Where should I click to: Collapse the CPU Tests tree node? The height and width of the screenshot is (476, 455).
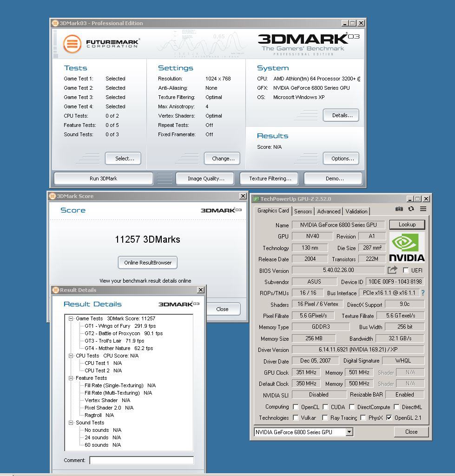click(71, 356)
